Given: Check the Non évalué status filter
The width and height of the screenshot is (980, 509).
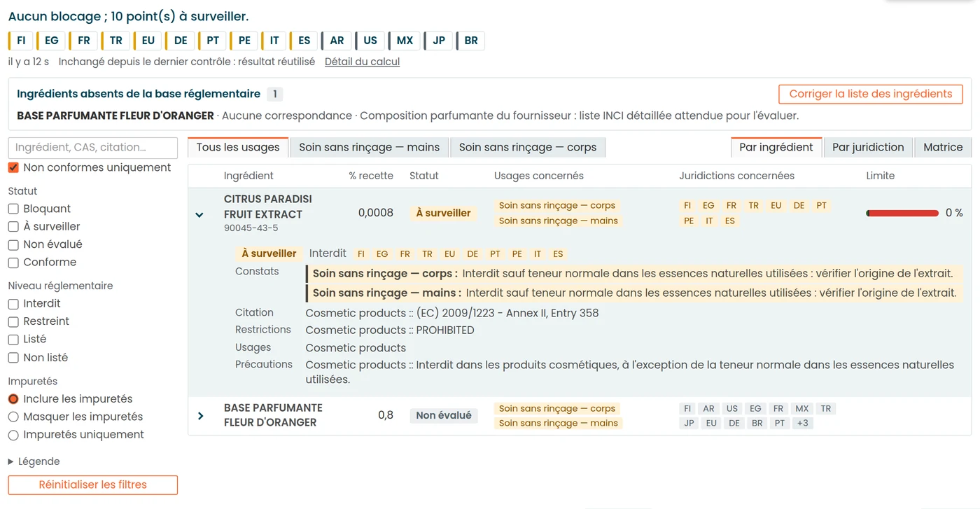Looking at the screenshot, I should pyautogui.click(x=13, y=244).
